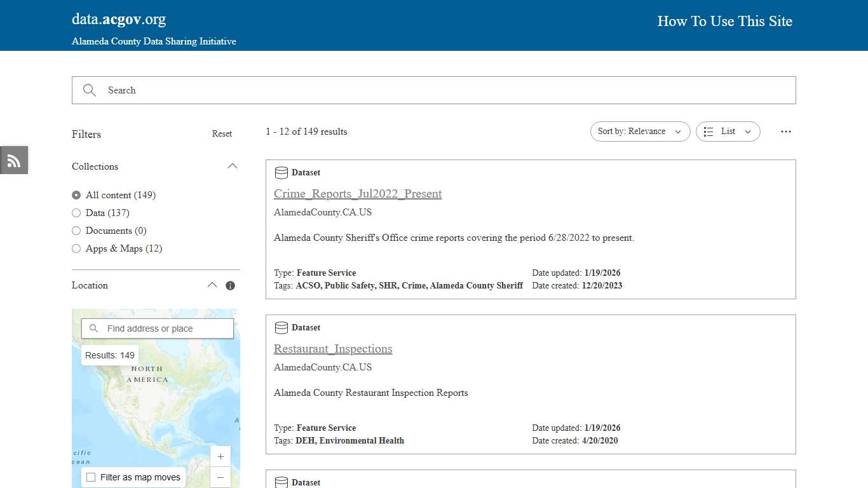The width and height of the screenshot is (868, 488).
Task: Open the more options ellipsis menu
Action: click(x=786, y=132)
